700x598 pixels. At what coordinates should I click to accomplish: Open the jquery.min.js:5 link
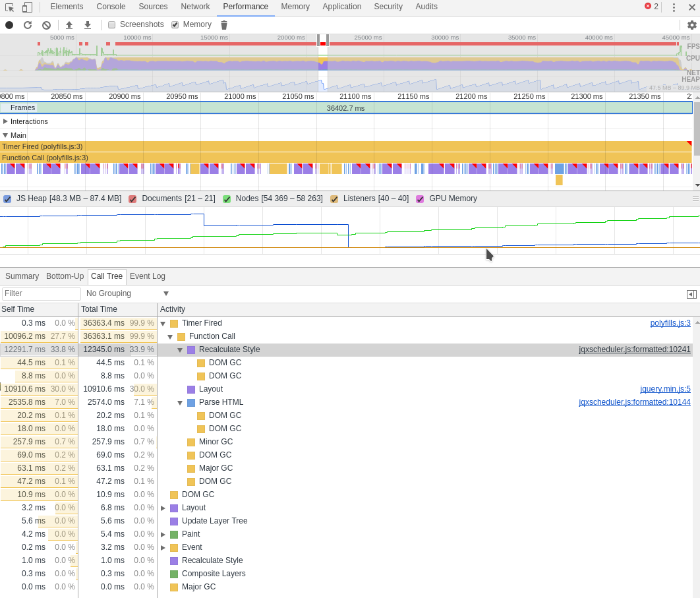(x=664, y=389)
